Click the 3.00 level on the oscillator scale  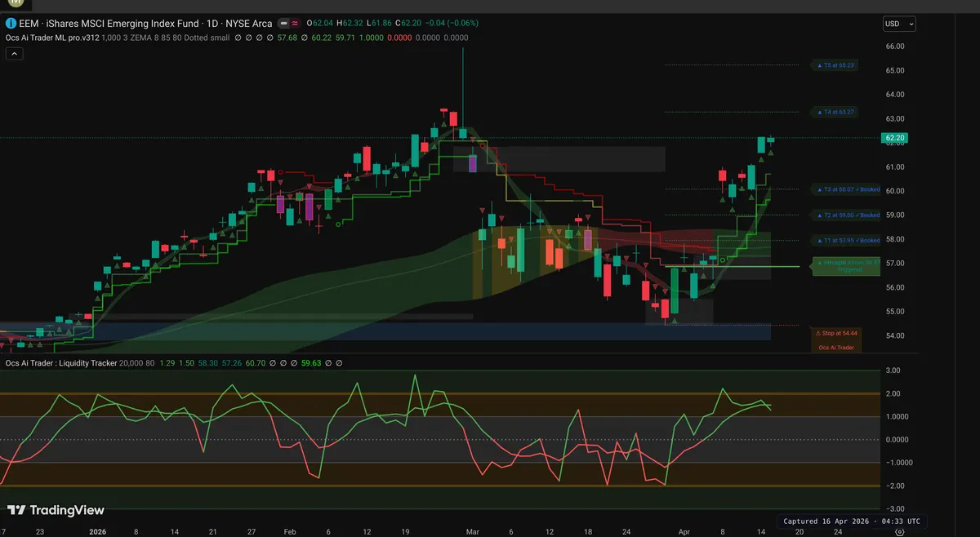point(894,371)
